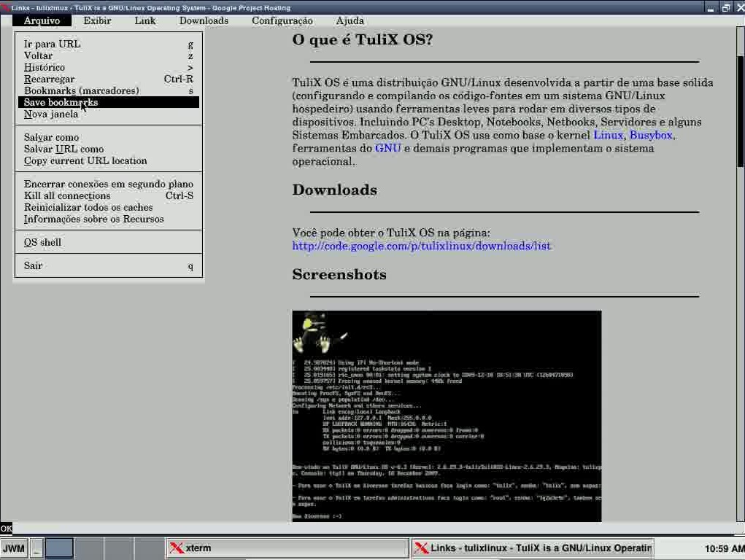Image resolution: width=745 pixels, height=560 pixels.
Task: Switch to the first highlighted pager desktop
Action: 59,548
